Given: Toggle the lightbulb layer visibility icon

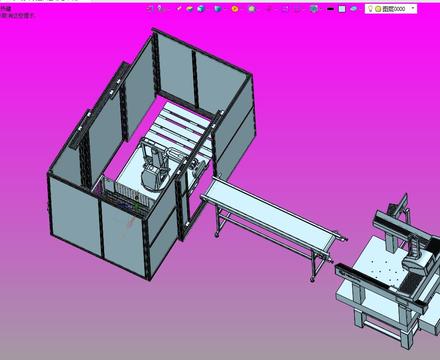Looking at the screenshot, I should [x=370, y=9].
